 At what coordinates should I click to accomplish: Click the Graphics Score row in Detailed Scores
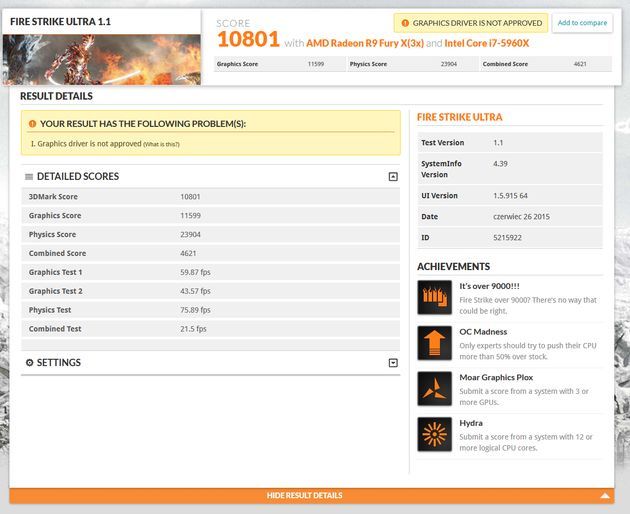211,215
